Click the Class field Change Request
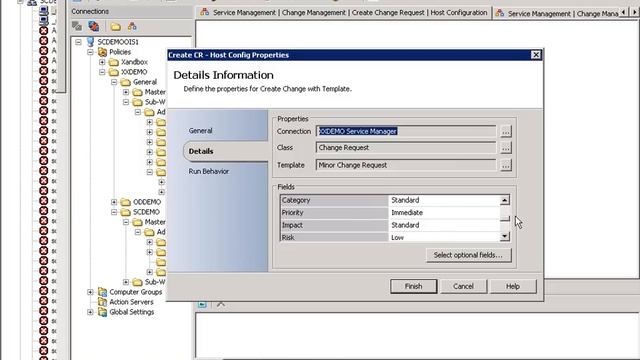This screenshot has width=640, height=360. (406, 148)
